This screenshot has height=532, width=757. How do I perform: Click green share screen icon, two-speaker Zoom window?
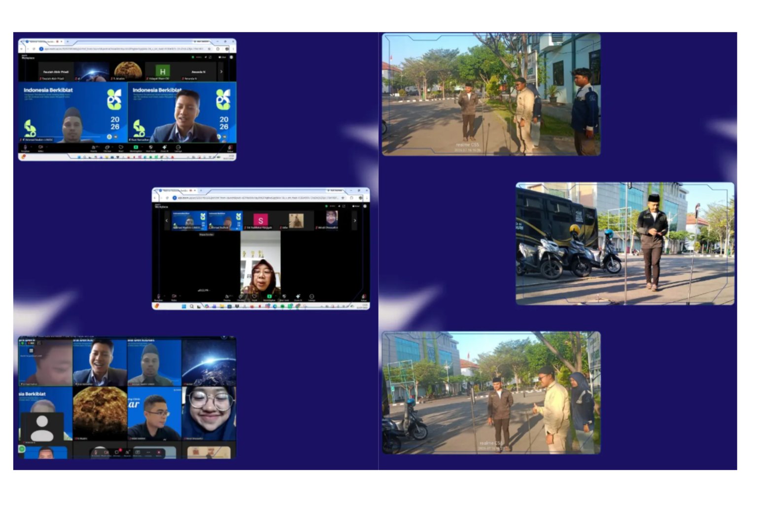click(136, 147)
